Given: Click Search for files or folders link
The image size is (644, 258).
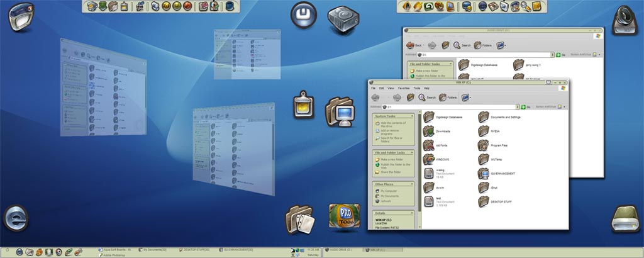Looking at the screenshot, I should (389, 140).
